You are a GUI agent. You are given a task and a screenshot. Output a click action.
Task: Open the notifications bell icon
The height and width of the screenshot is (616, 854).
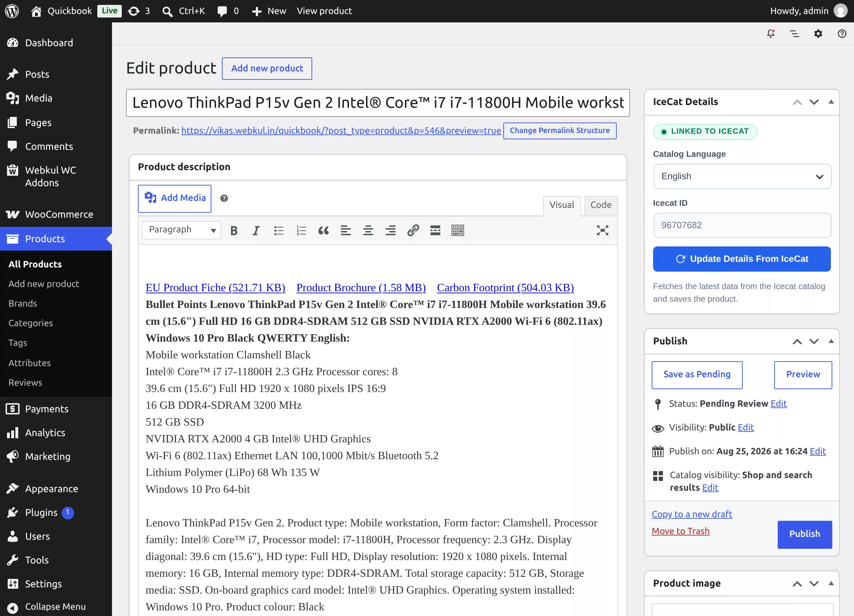point(771,34)
